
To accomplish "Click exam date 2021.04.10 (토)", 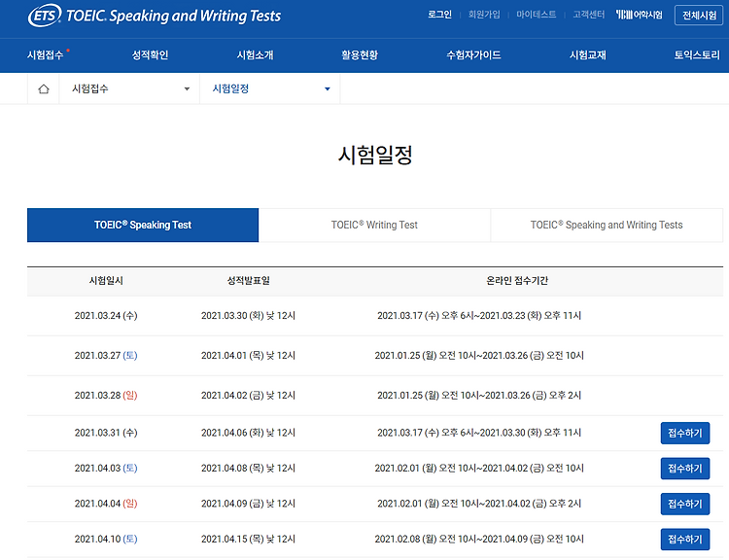I will pyautogui.click(x=106, y=539).
